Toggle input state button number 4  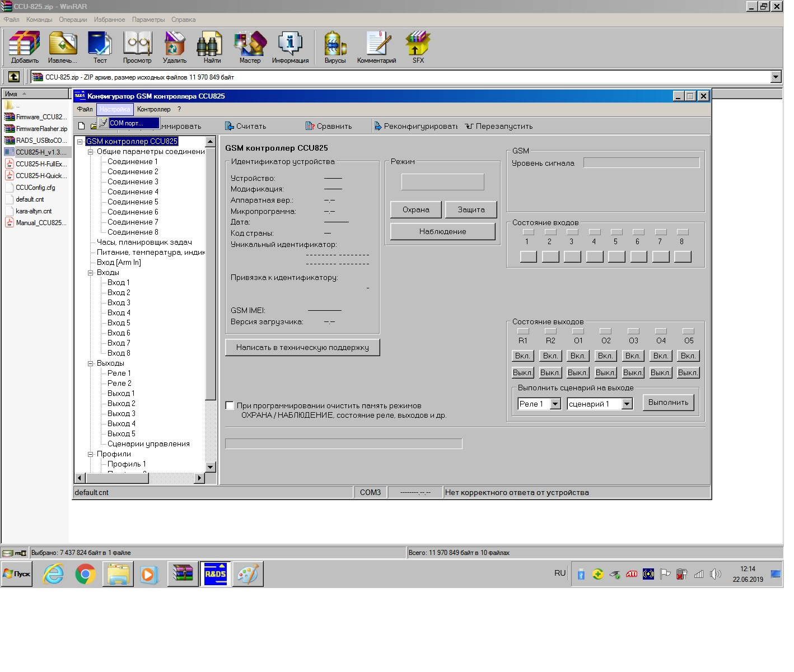point(594,256)
